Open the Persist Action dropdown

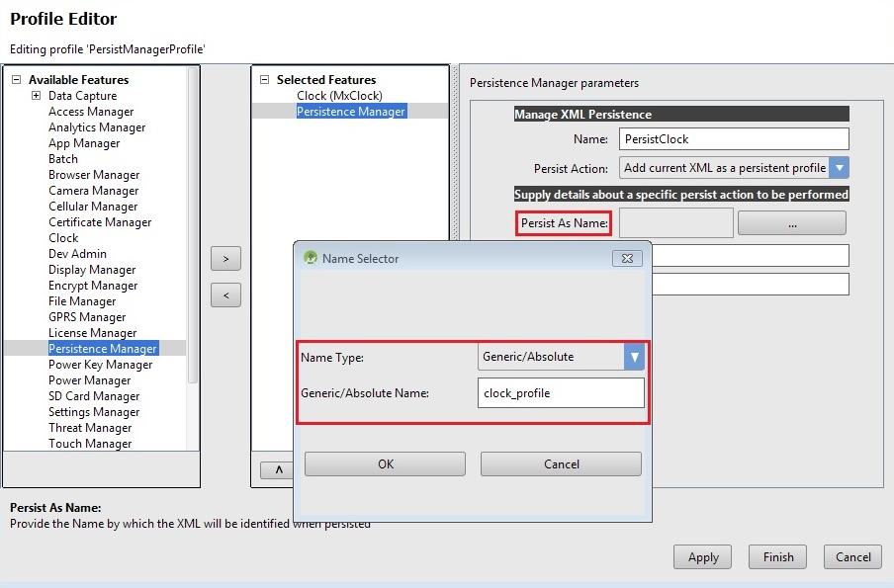839,168
